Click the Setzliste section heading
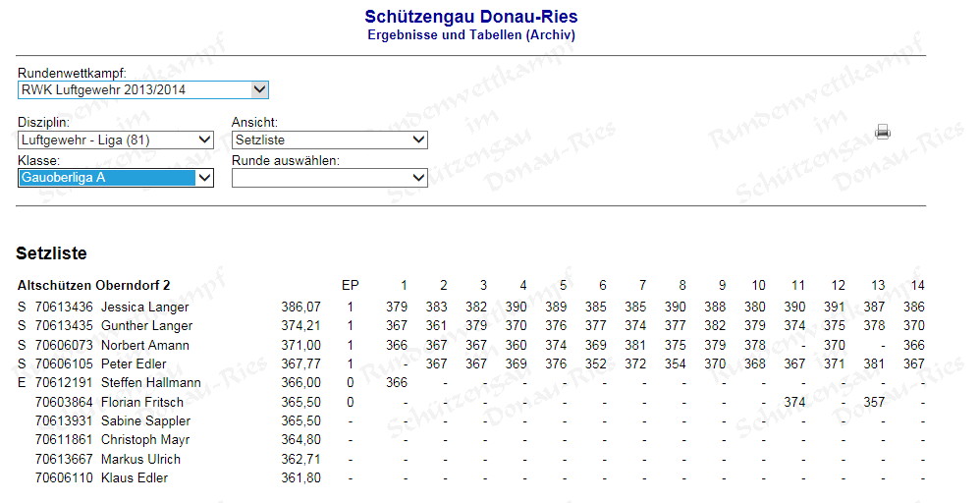This screenshot has width=980, height=503. 51,253
